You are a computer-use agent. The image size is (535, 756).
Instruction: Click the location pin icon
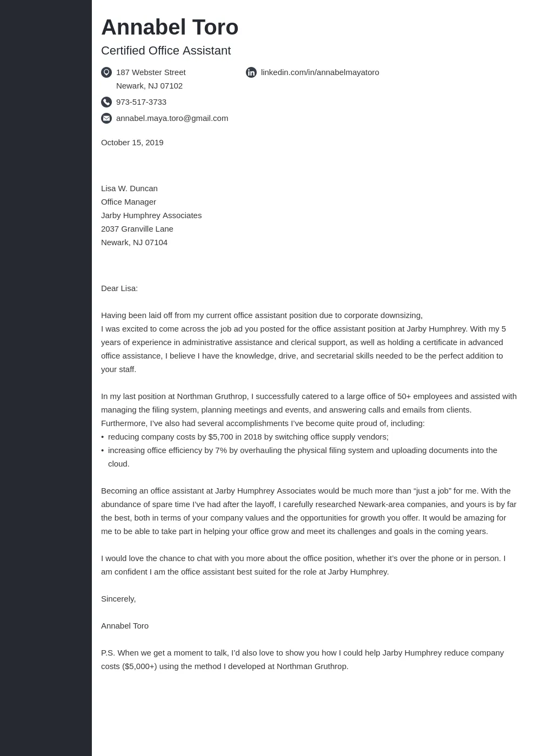pyautogui.click(x=106, y=72)
